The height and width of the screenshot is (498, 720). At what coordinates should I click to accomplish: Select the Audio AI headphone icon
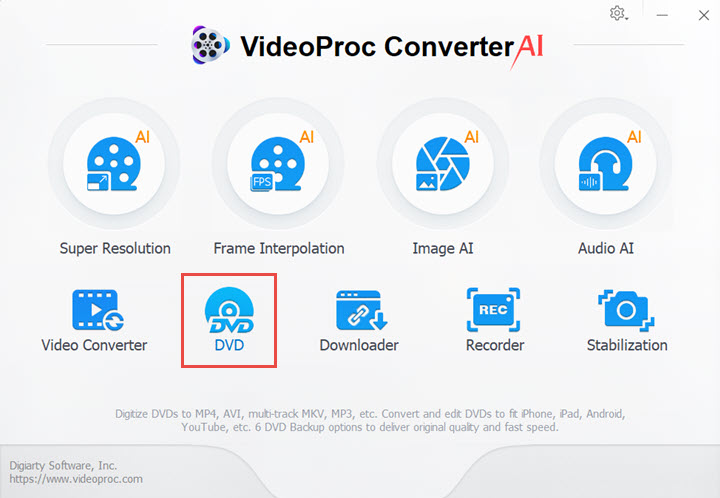(x=606, y=163)
